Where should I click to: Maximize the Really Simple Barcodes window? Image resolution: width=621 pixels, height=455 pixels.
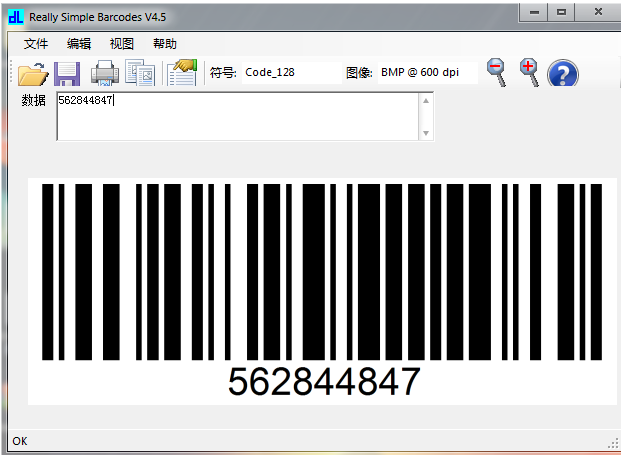(x=561, y=12)
